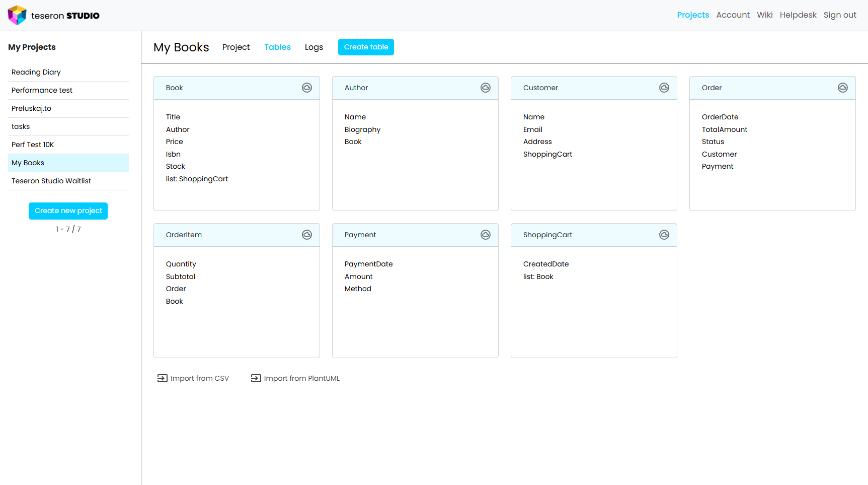Click the PaymentDate field in Payment table

click(x=368, y=264)
